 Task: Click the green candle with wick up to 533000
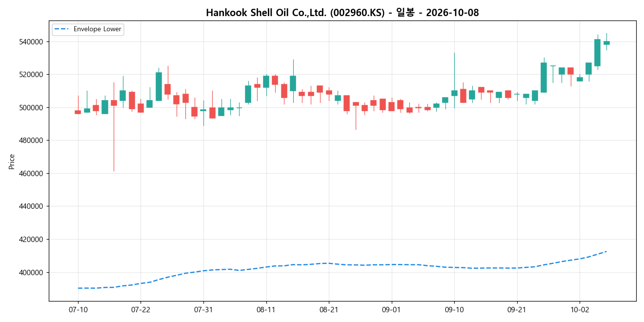[454, 93]
